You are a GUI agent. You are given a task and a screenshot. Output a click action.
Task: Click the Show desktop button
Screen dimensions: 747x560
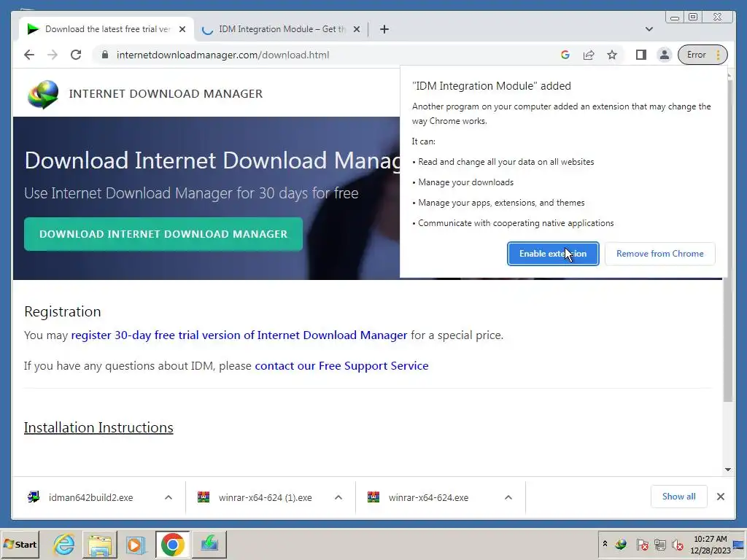[740, 544]
